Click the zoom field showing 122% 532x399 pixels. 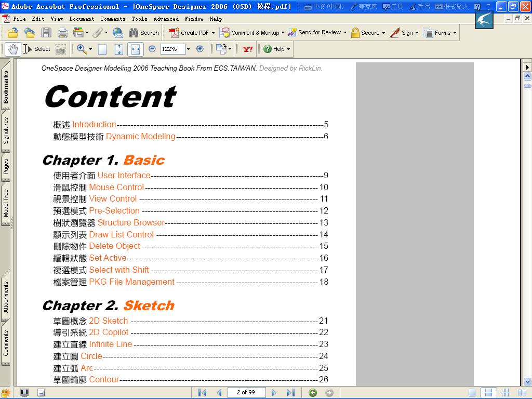coord(172,49)
